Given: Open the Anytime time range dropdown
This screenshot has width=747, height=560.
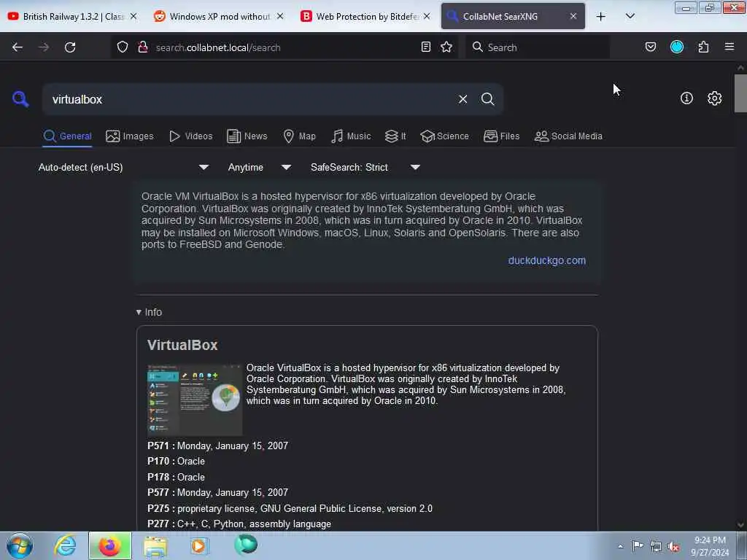Looking at the screenshot, I should point(259,167).
